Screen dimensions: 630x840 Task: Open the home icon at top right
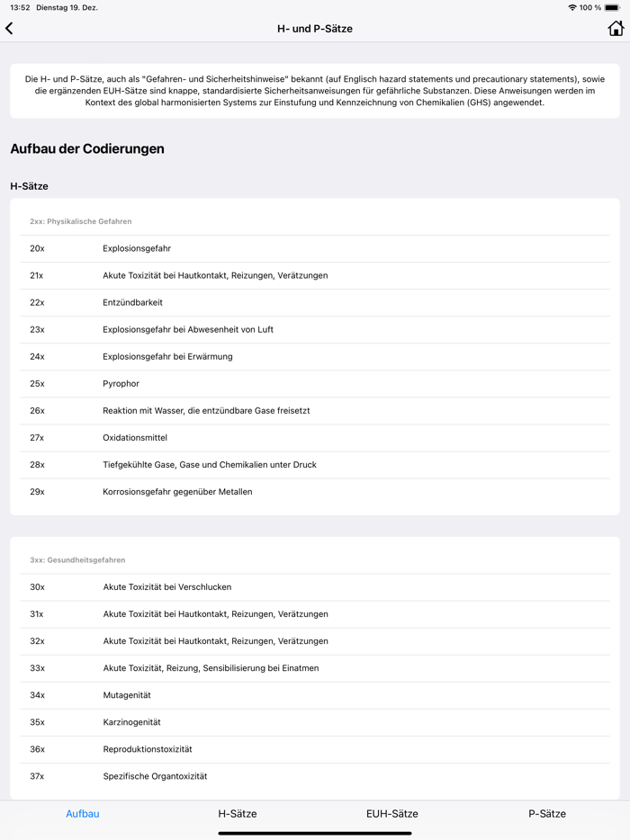click(616, 28)
